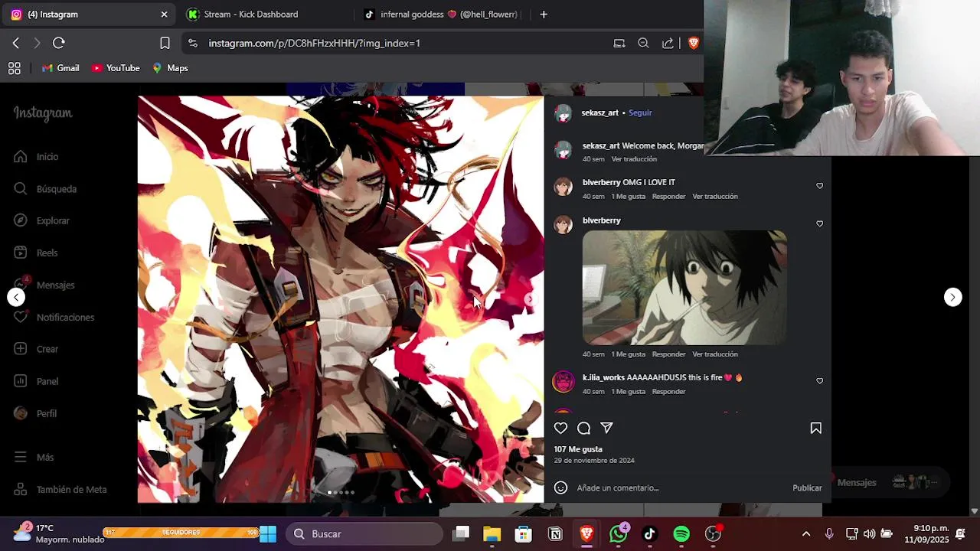
Task: Like k.ilia_works comment
Action: point(819,381)
